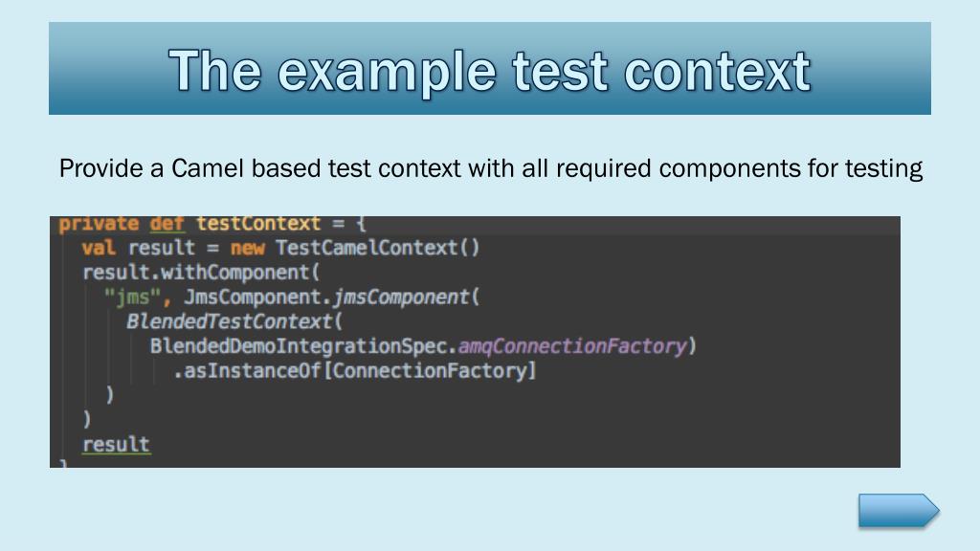Viewport: 980px width, 551px height.
Task: Click 'testContext' method name in code
Action: 258,224
